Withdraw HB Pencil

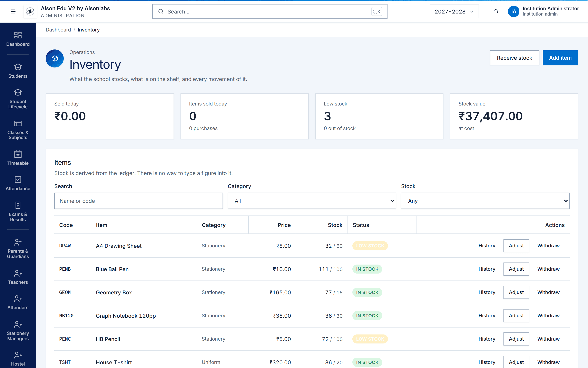[548, 339]
